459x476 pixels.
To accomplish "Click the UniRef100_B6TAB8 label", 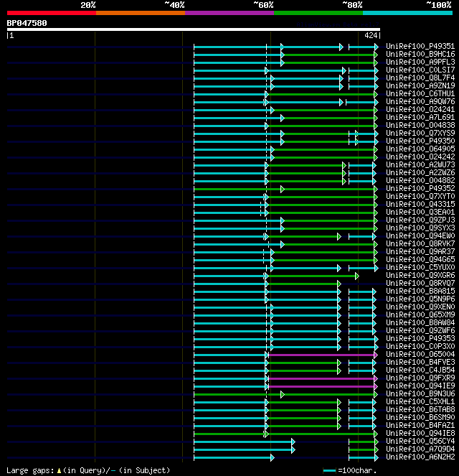I will (420, 409).
